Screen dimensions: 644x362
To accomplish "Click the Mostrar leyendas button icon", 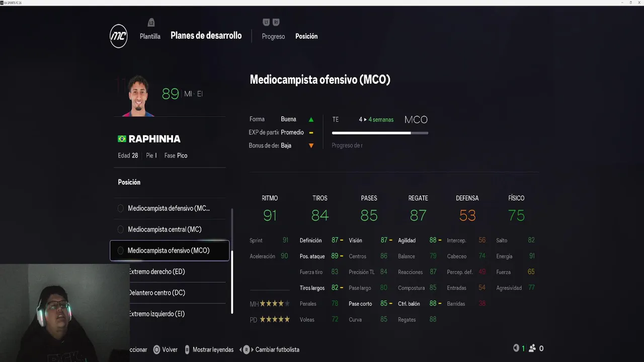I will (187, 349).
